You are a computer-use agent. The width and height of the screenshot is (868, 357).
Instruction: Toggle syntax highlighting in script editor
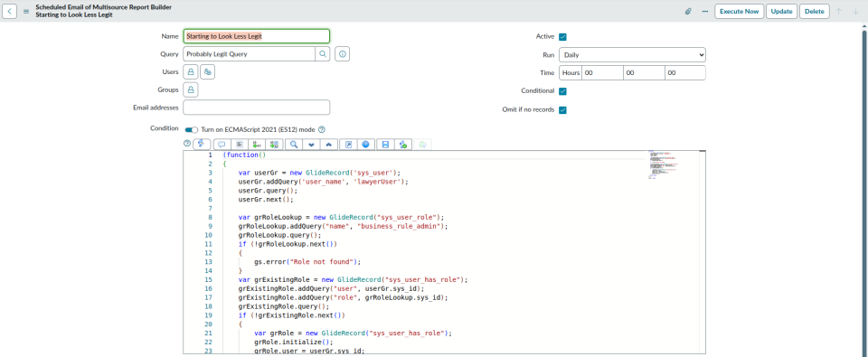tap(202, 144)
